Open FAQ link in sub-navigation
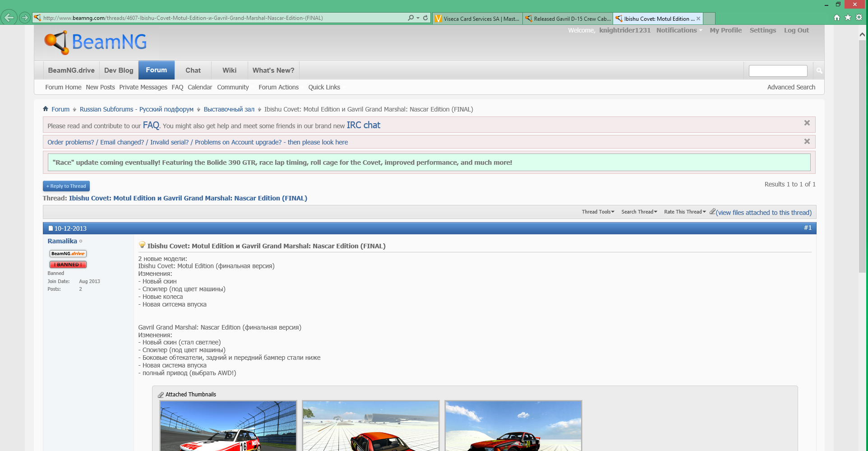Image resolution: width=868 pixels, height=451 pixels. (177, 87)
